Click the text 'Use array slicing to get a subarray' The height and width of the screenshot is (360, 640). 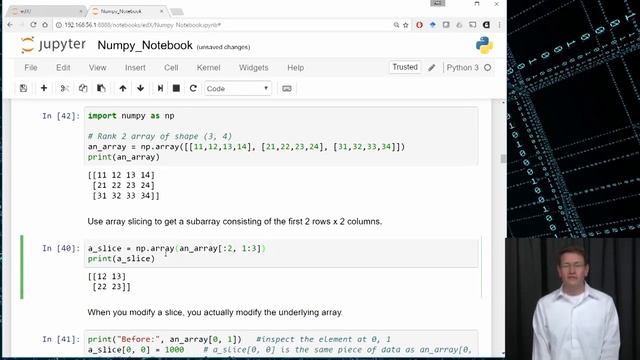(x=235, y=222)
